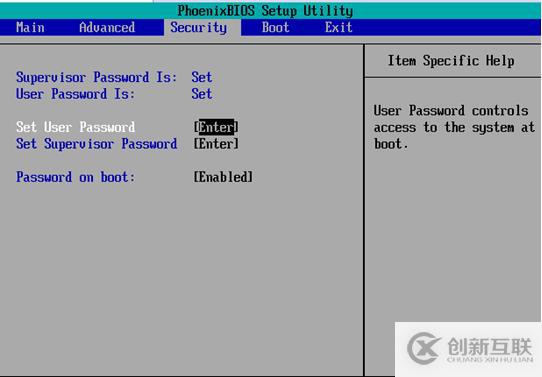Open the Main menu tab
The image size is (542, 377).
[30, 27]
